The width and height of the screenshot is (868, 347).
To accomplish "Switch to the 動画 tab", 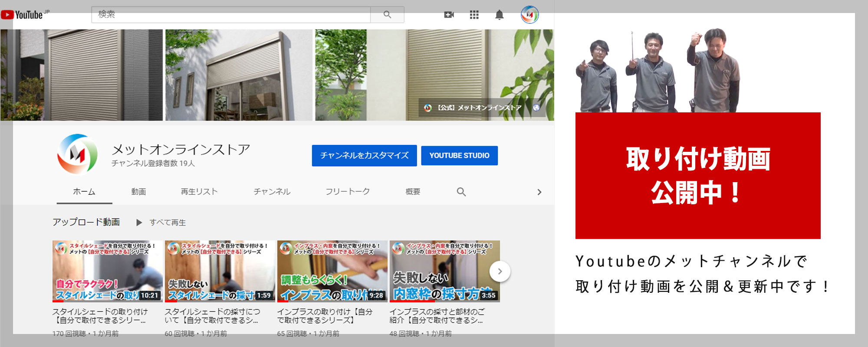I will 138,192.
